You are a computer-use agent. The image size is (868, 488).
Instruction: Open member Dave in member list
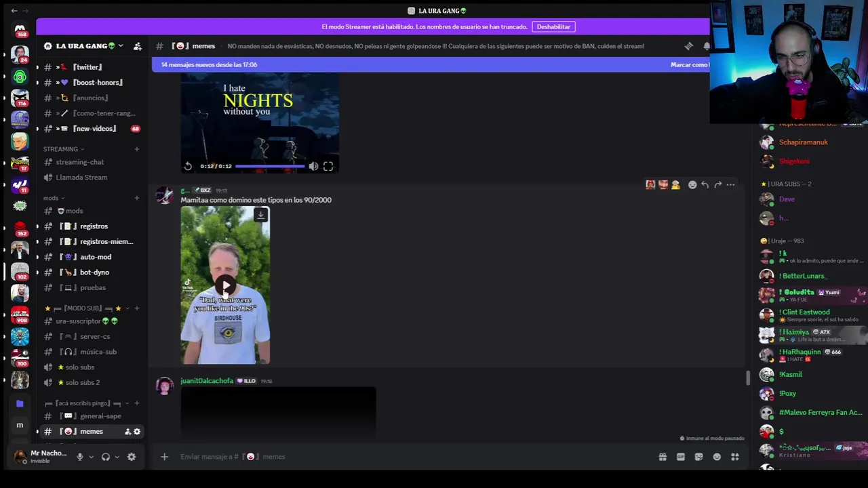pos(787,199)
